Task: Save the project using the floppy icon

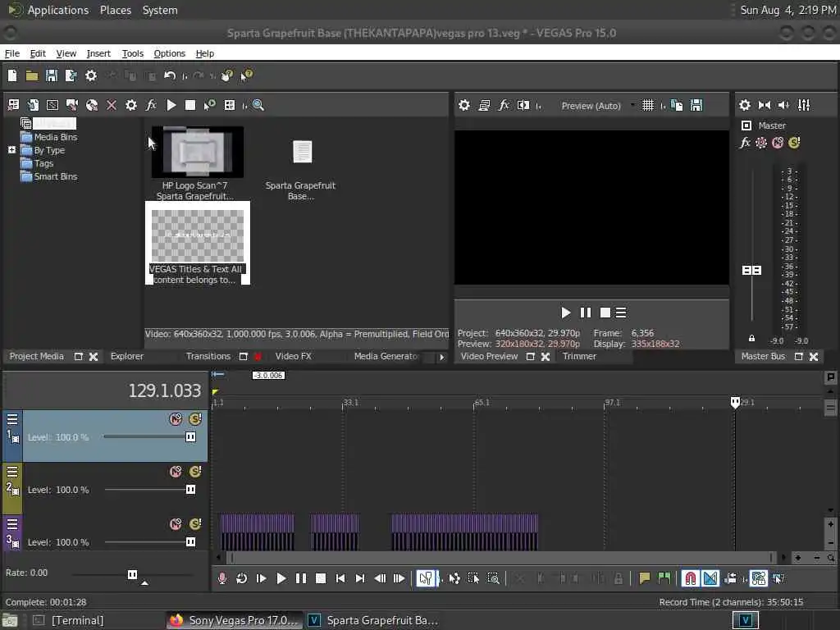Action: click(52, 75)
